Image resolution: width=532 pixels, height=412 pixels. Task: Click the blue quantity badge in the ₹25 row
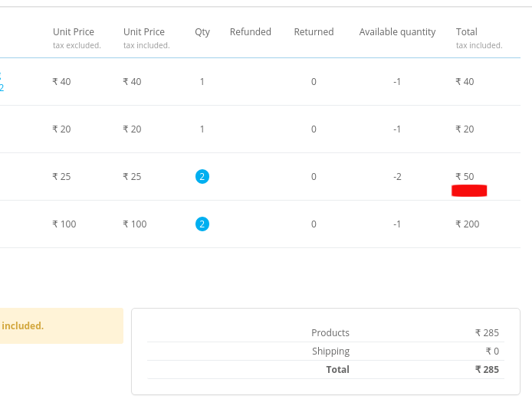[202, 177]
